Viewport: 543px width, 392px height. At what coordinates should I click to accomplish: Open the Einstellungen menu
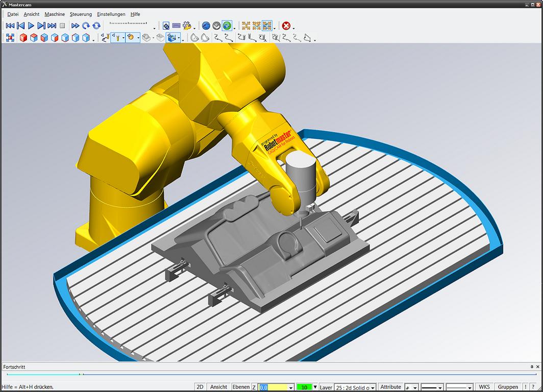click(111, 14)
